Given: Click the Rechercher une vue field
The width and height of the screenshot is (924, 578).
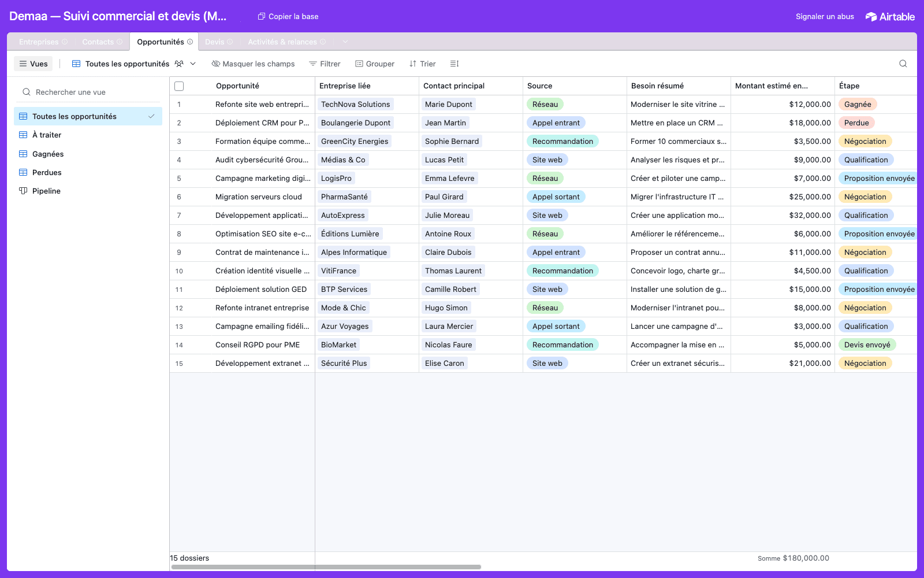Looking at the screenshot, I should (88, 92).
